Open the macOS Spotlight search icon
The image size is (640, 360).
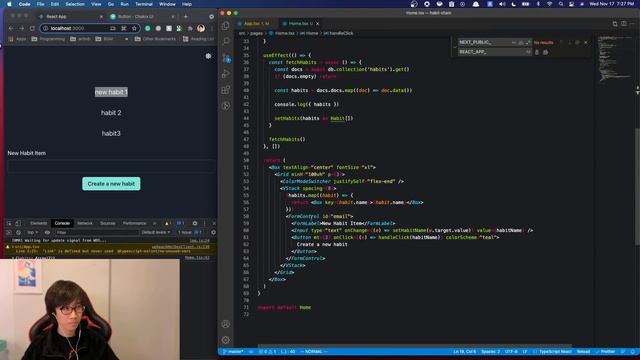click(561, 4)
